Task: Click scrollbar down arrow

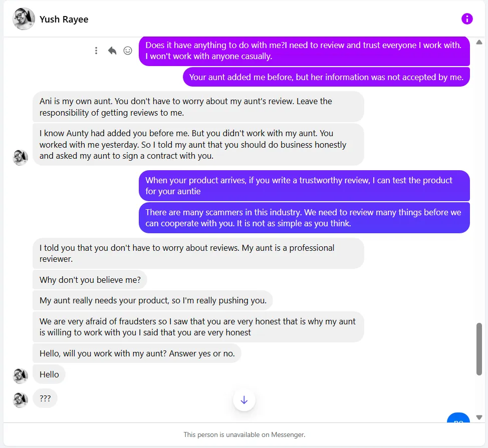Action: (479, 417)
